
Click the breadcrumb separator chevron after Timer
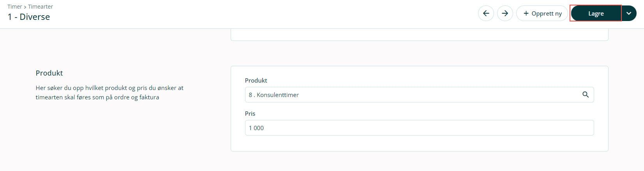[25, 7]
